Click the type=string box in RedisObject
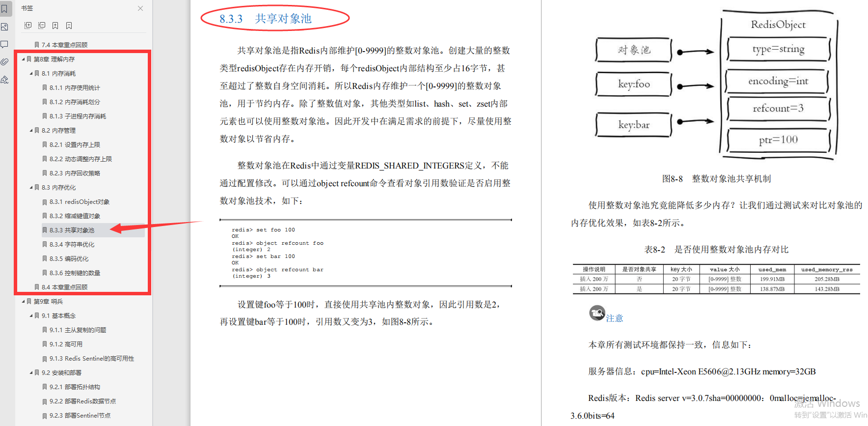868x426 pixels. [x=779, y=49]
